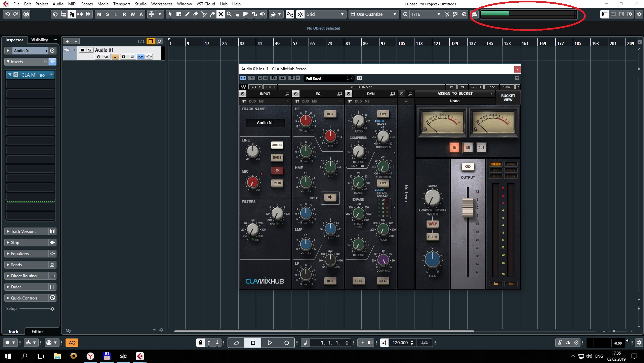
Task: Click the OUTPUT fader handle
Action: pyautogui.click(x=468, y=207)
